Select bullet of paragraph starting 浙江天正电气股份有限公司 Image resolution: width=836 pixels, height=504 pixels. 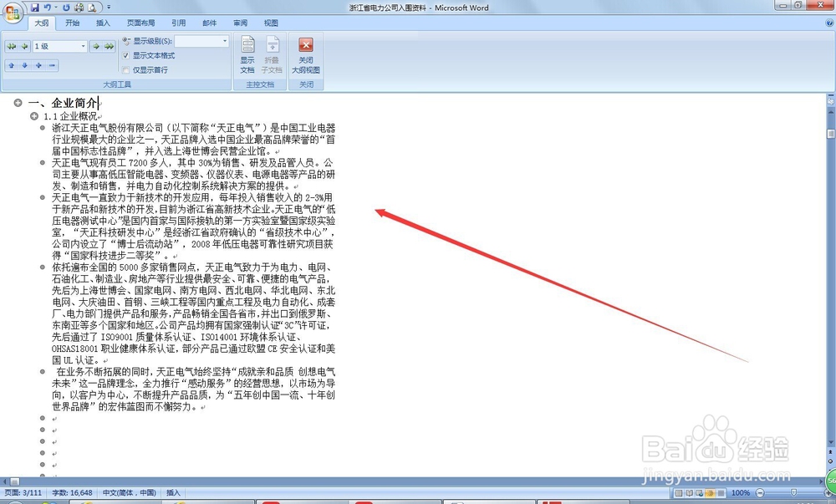tap(43, 127)
